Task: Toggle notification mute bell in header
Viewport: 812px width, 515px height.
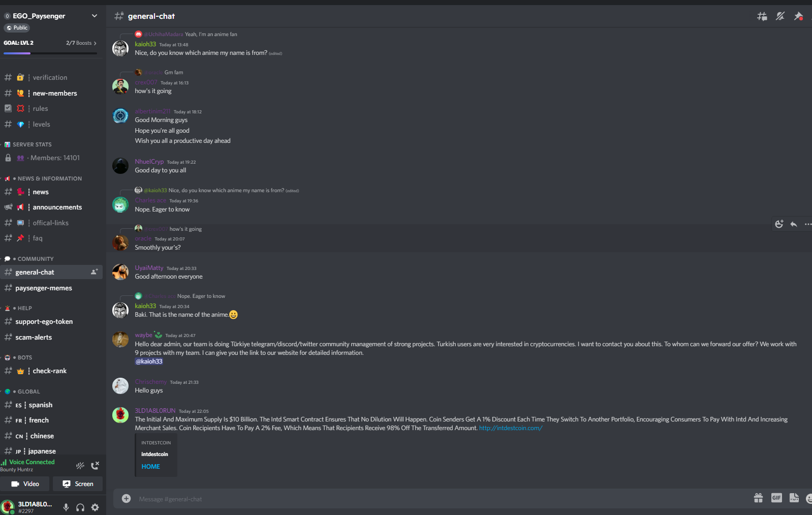Action: click(x=780, y=16)
